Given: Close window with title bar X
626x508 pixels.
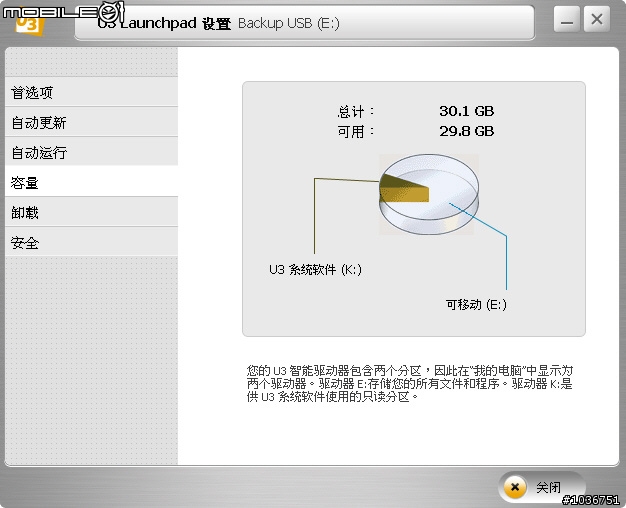Looking at the screenshot, I should click(597, 19).
